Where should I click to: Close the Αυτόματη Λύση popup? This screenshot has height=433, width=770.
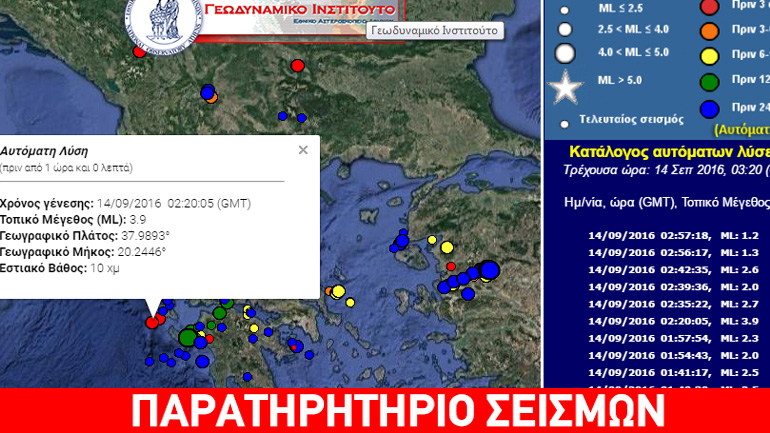[303, 150]
